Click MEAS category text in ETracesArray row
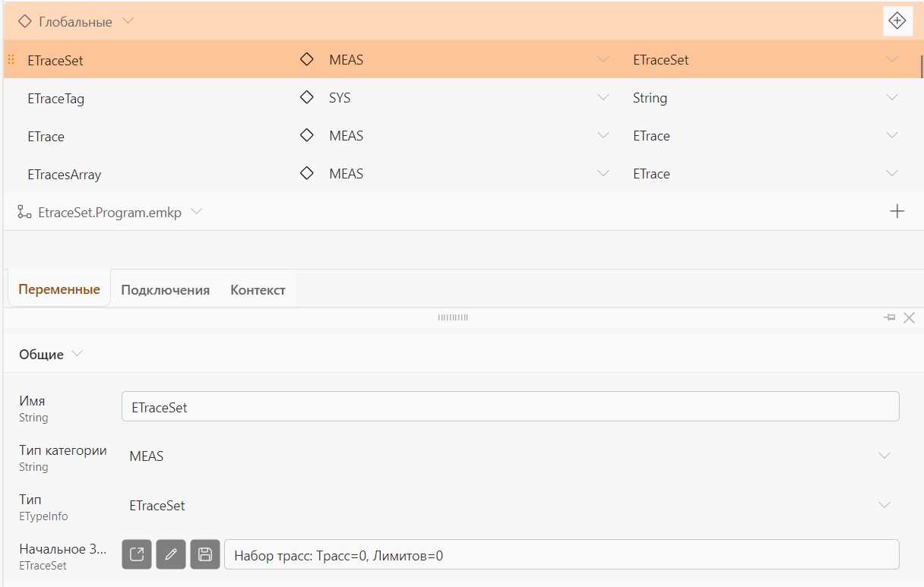Screen dimensions: 924x587 click(x=346, y=173)
